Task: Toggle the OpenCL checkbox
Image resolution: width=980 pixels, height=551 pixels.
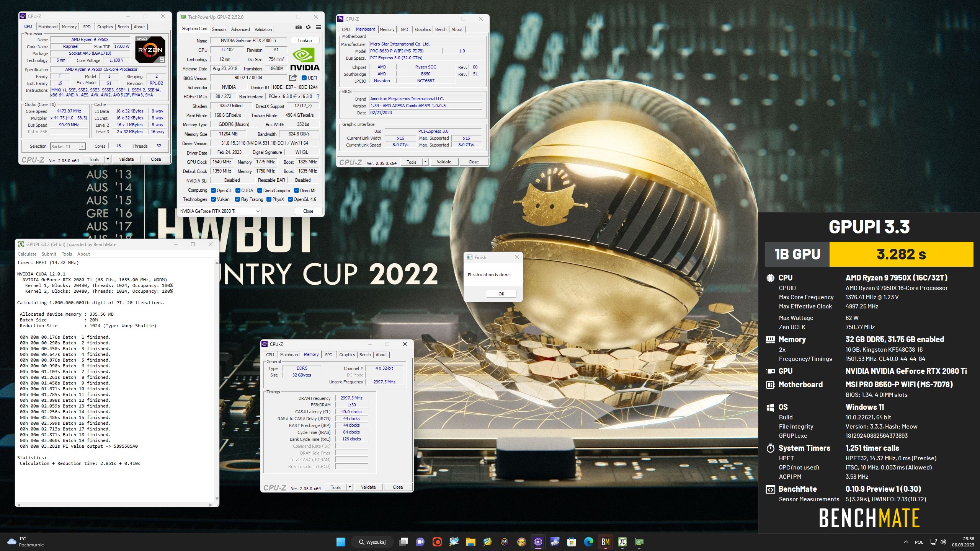Action: pyautogui.click(x=214, y=191)
